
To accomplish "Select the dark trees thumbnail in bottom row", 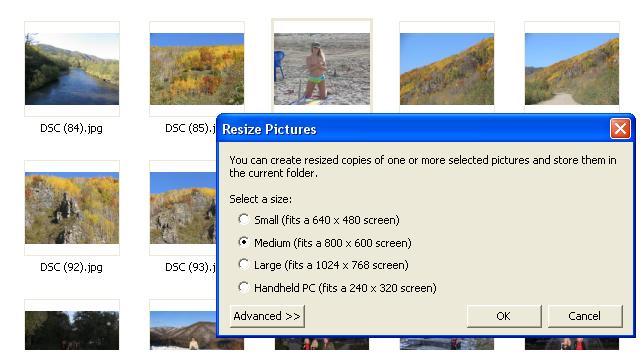I will [x=72, y=330].
